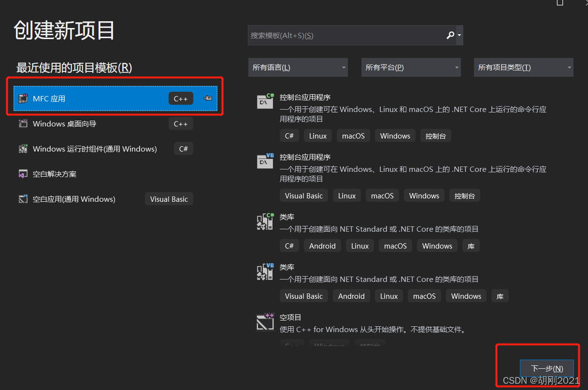Click C# tag on Windows 运行时组件 row
588x390 pixels.
pyautogui.click(x=184, y=149)
